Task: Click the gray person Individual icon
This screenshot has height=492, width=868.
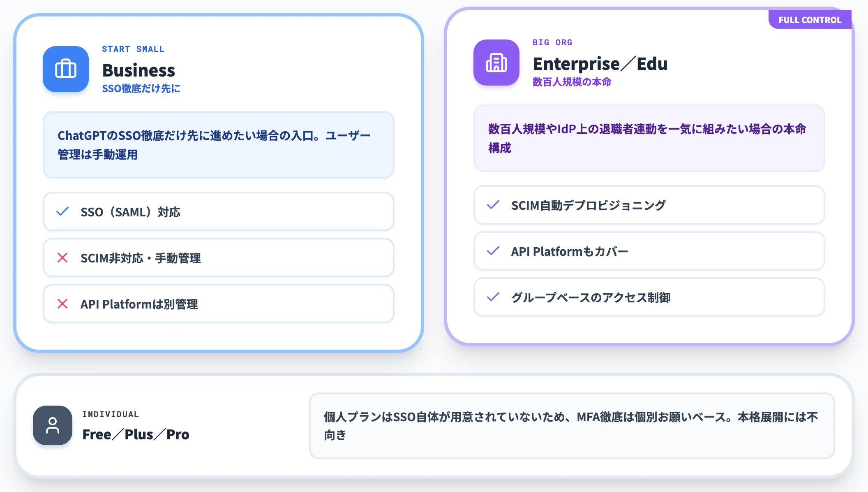Action: [53, 425]
